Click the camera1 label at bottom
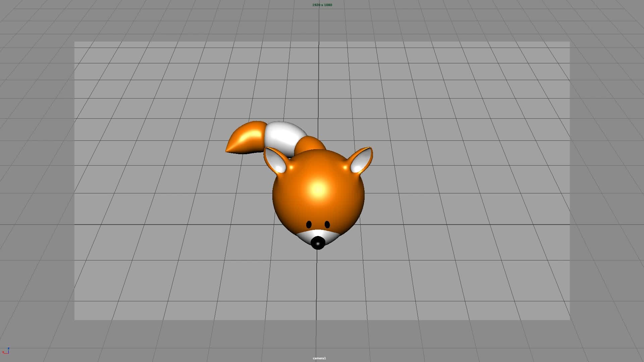Viewport: 644px width, 362px height. (319, 358)
